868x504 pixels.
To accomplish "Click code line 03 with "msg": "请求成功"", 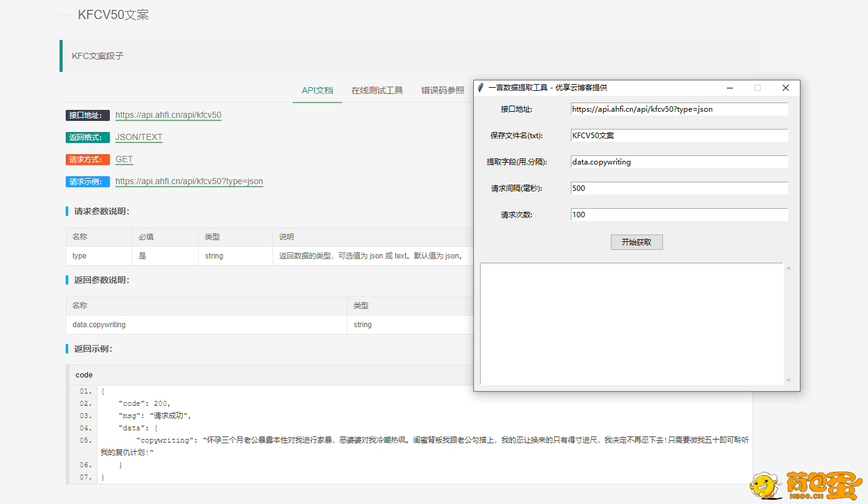I will 155,416.
